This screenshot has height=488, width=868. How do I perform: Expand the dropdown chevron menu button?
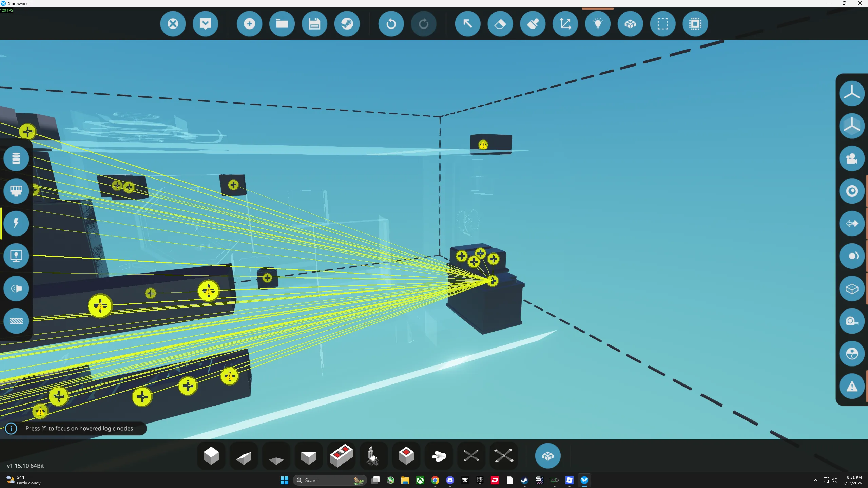(x=205, y=24)
